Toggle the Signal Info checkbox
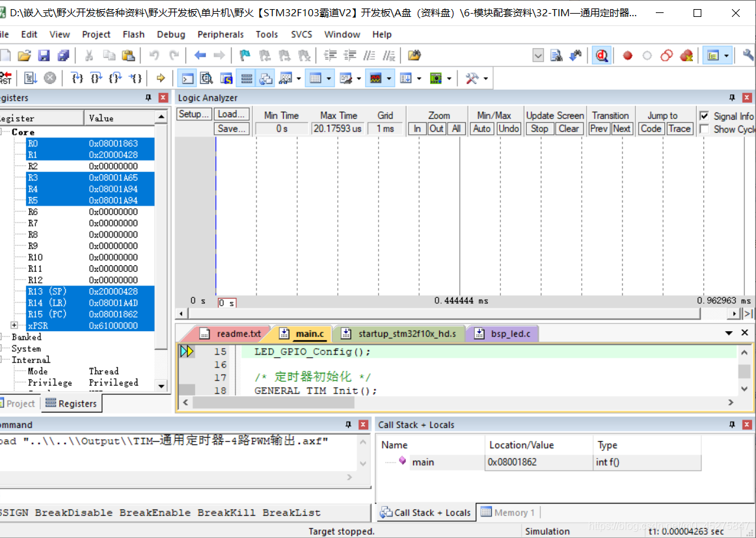Image resolution: width=756 pixels, height=538 pixels. 705,116
